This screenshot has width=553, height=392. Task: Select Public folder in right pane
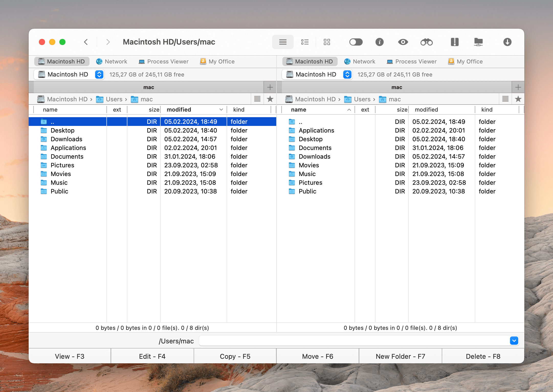coord(401,191)
